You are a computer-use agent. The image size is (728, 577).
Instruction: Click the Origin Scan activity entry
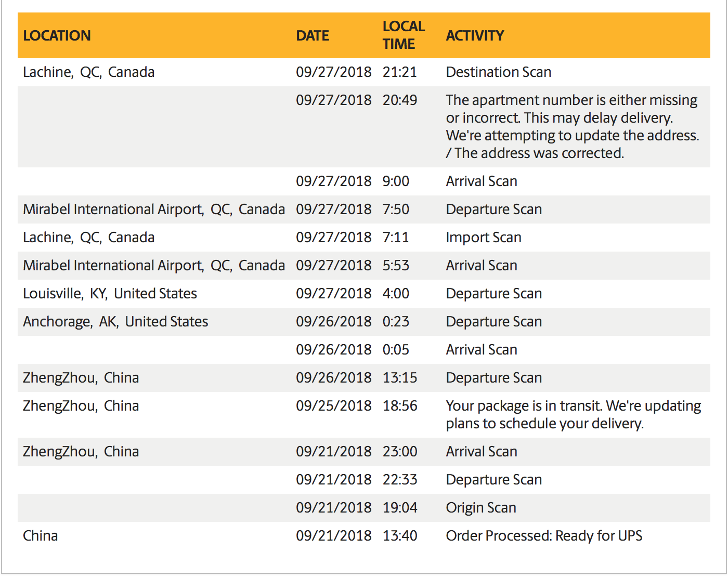[480, 508]
